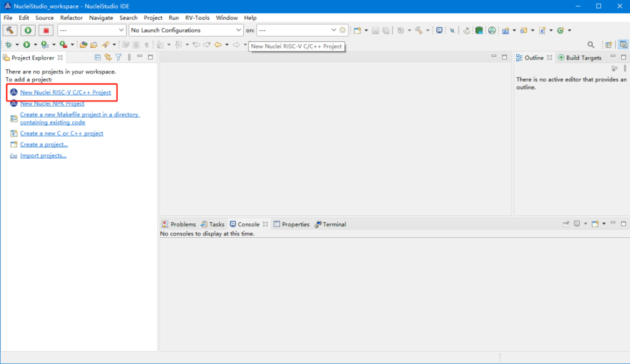
Task: Switch to the Terminal tab
Action: (x=330, y=224)
